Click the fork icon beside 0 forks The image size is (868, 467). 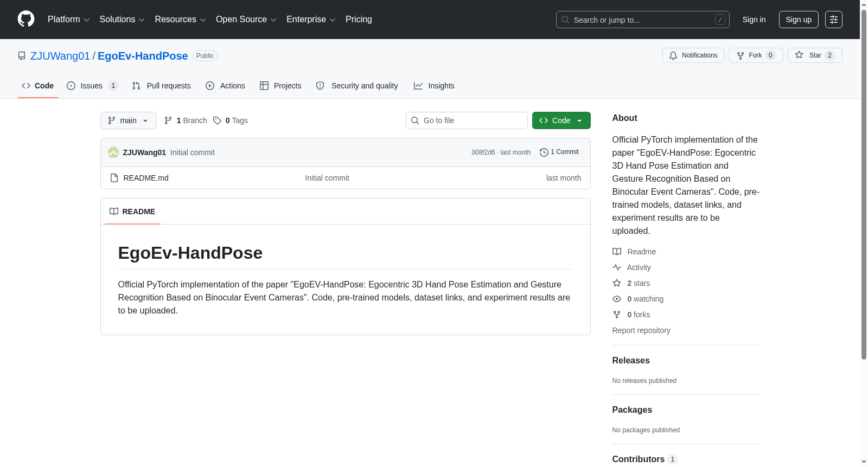(x=617, y=315)
